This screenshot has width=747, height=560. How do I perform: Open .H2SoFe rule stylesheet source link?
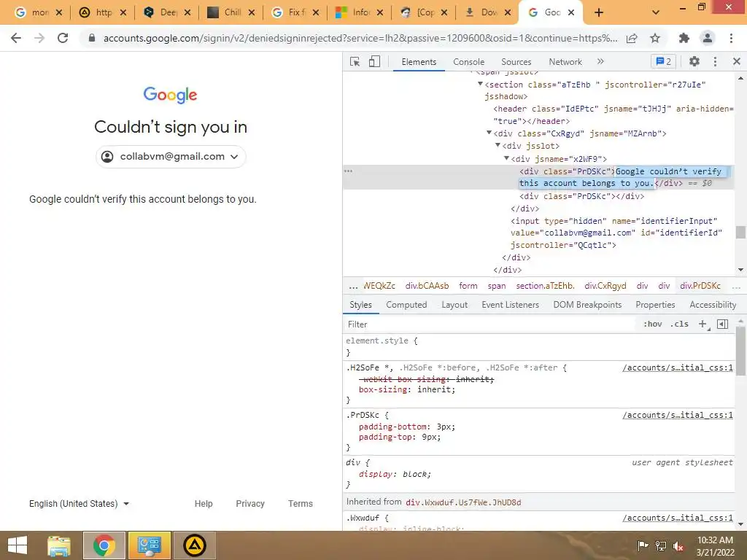point(678,367)
